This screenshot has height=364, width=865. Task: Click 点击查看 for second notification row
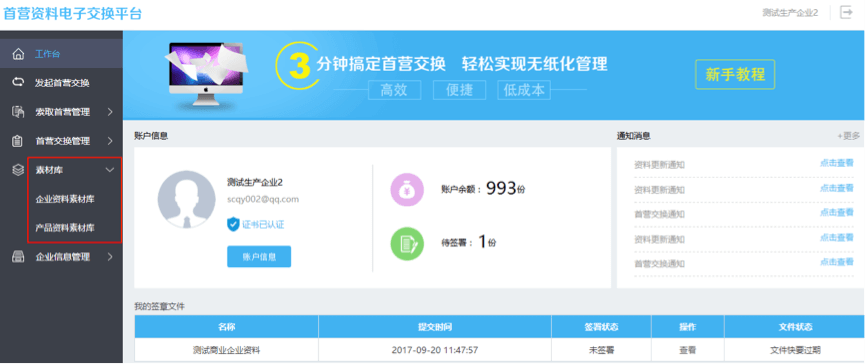pyautogui.click(x=836, y=188)
